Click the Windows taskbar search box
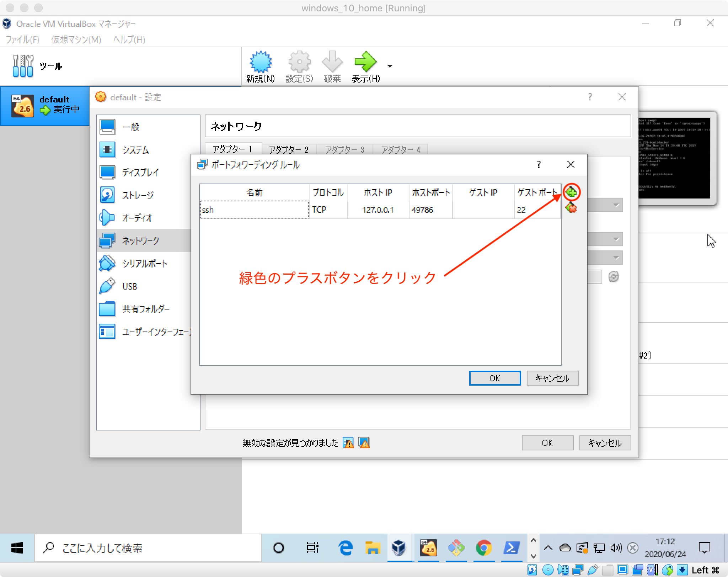728x577 pixels. (x=148, y=548)
